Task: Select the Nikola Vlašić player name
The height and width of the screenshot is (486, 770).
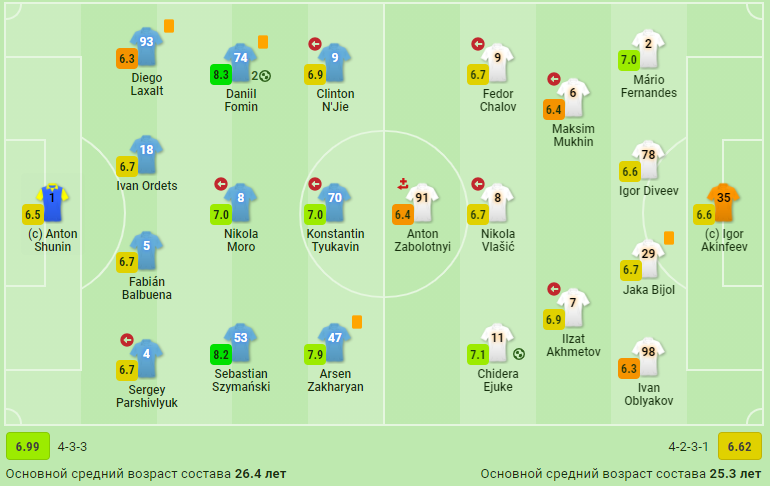Action: tap(498, 240)
